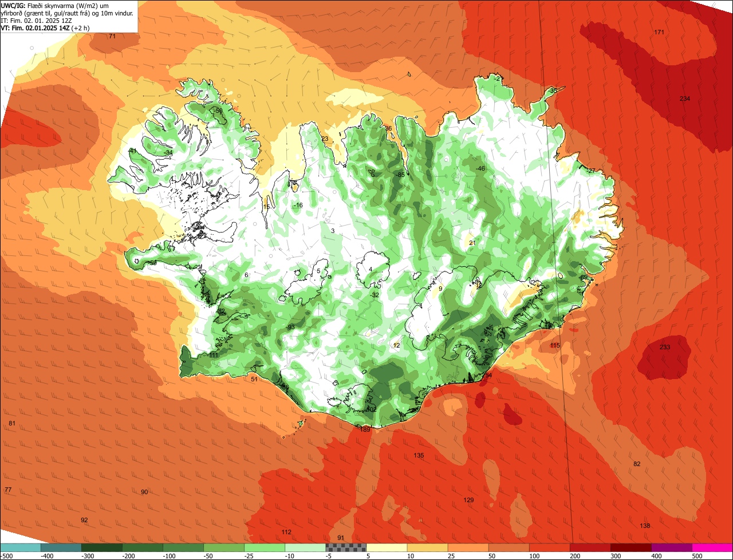The image size is (733, 560).
Task: Click the red-orange swatch between 100 and 200
Action: 550,548
